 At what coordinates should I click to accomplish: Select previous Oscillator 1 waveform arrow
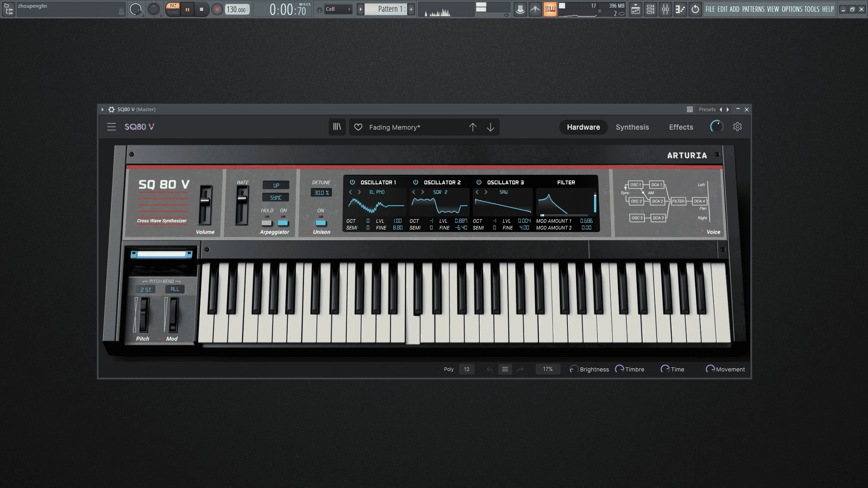[350, 192]
